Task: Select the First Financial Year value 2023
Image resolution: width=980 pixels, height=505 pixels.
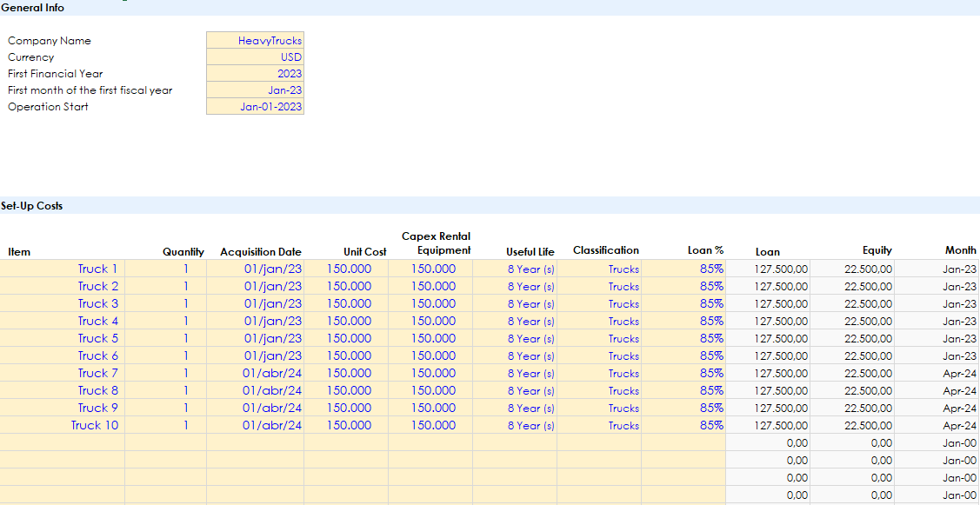Action: coord(255,73)
